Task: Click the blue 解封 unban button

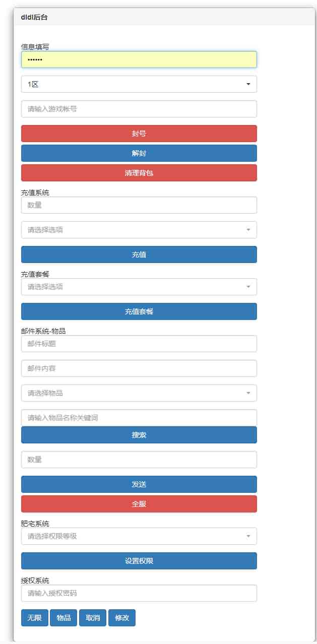Action: point(139,153)
